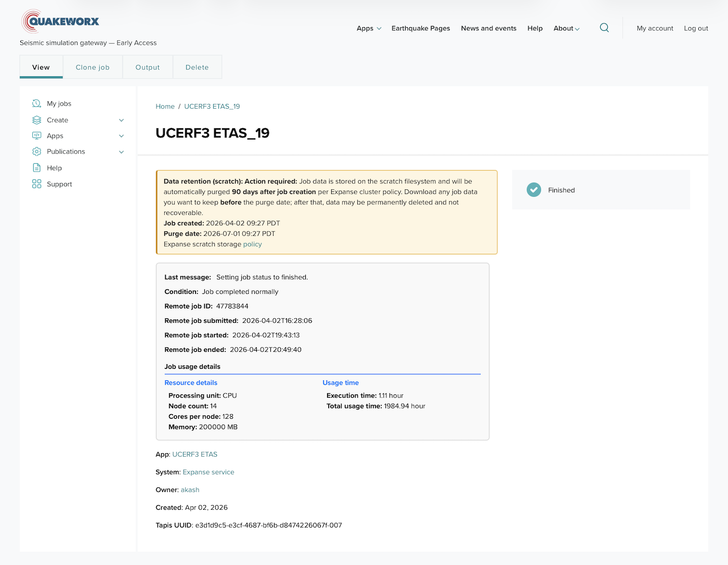Screen dimensions: 728x565
Task: Click the Create stacked-layers icon
Action: click(x=36, y=120)
